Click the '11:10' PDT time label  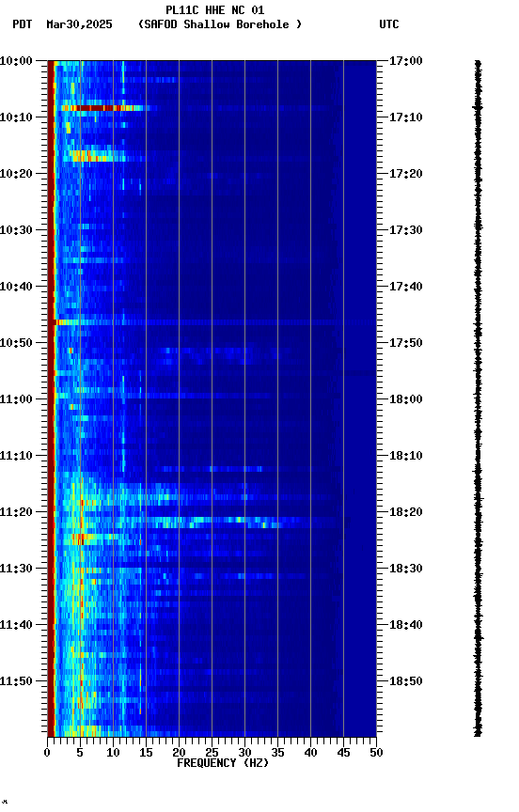[16, 456]
